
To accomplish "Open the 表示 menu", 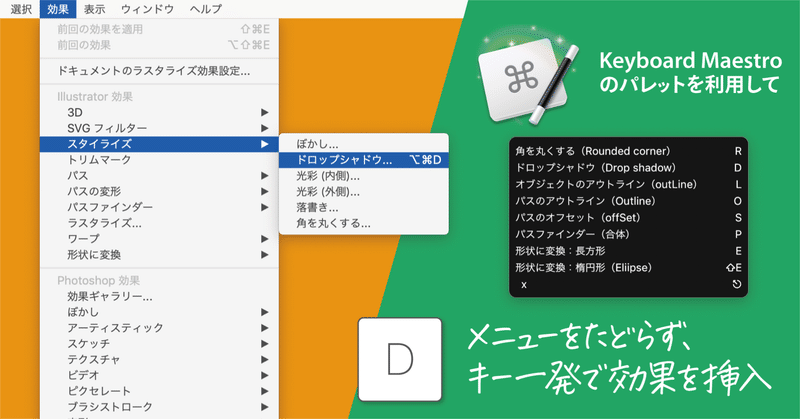I will [x=94, y=9].
